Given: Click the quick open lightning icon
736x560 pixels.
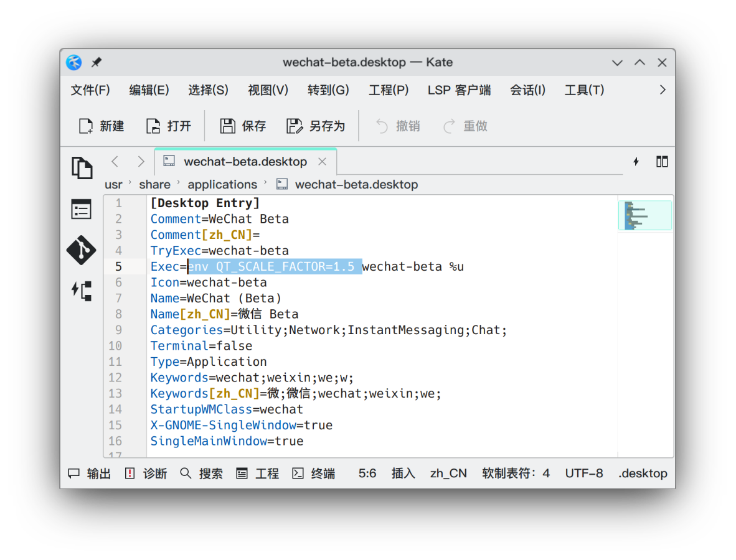Looking at the screenshot, I should [x=636, y=161].
